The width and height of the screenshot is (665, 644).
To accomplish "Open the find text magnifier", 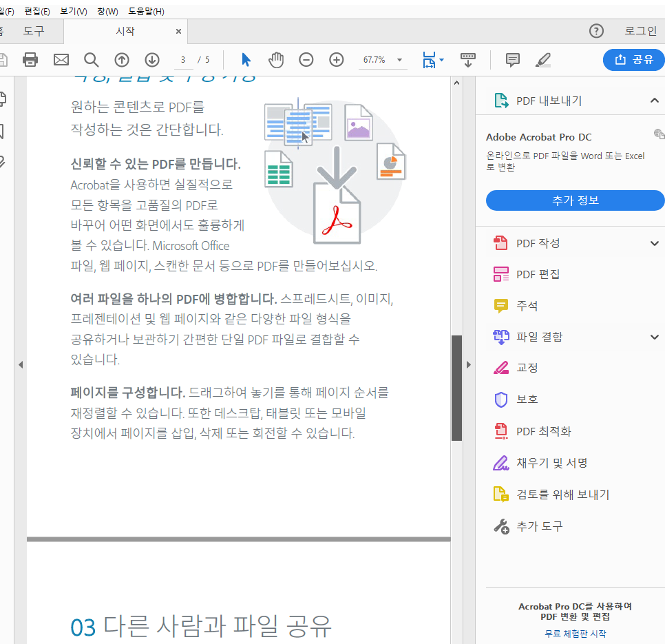I will (x=91, y=60).
